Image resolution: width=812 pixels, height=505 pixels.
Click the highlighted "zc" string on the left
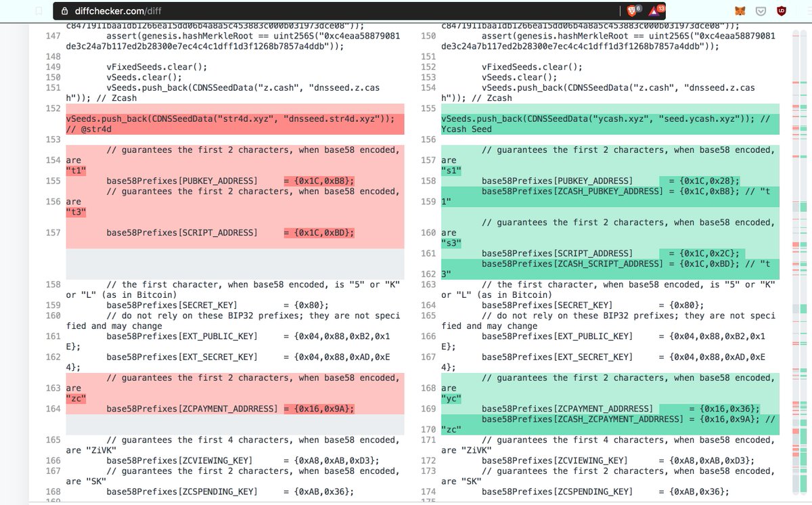[76, 398]
